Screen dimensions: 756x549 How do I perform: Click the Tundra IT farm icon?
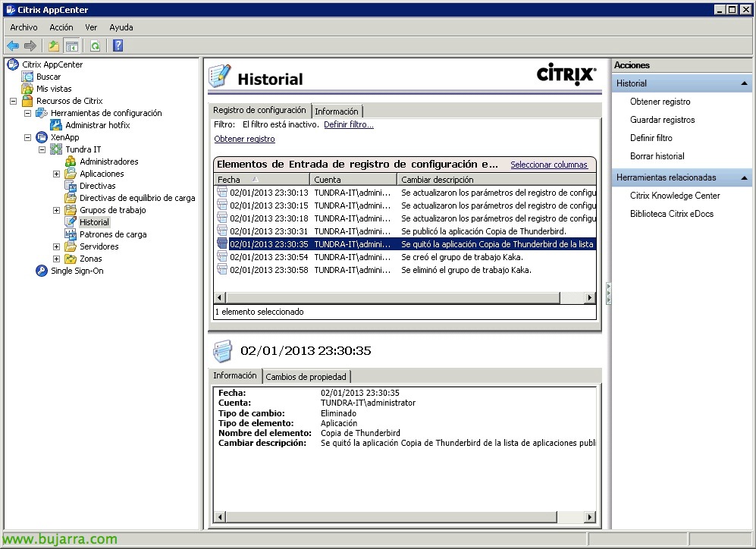(56, 149)
